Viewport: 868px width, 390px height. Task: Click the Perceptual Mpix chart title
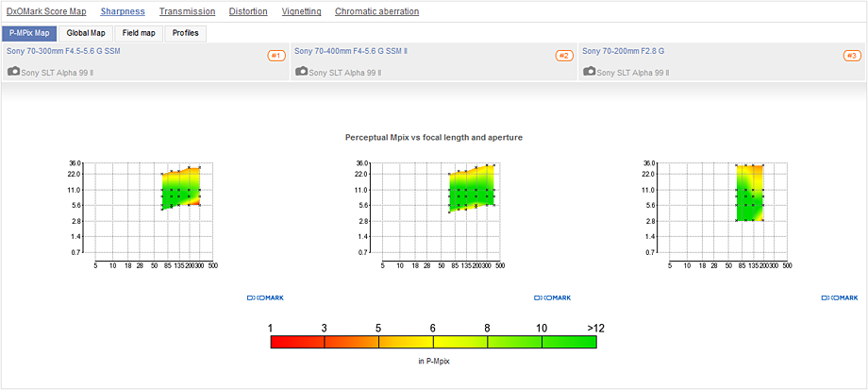click(434, 137)
